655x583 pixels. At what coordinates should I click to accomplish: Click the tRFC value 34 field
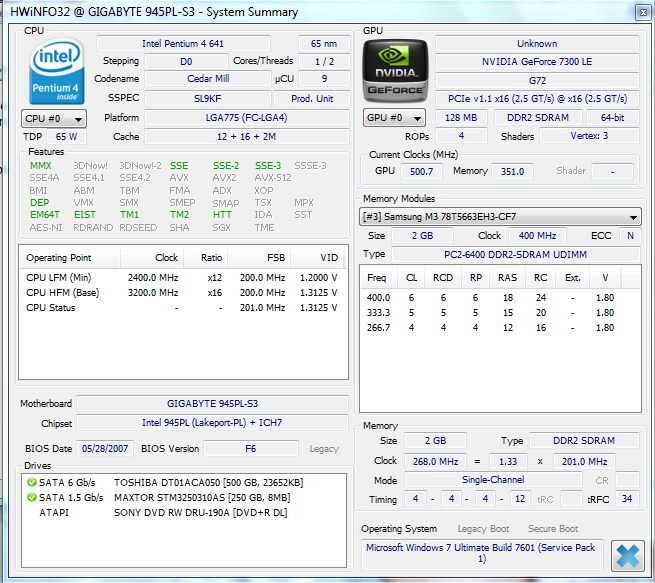pos(627,499)
